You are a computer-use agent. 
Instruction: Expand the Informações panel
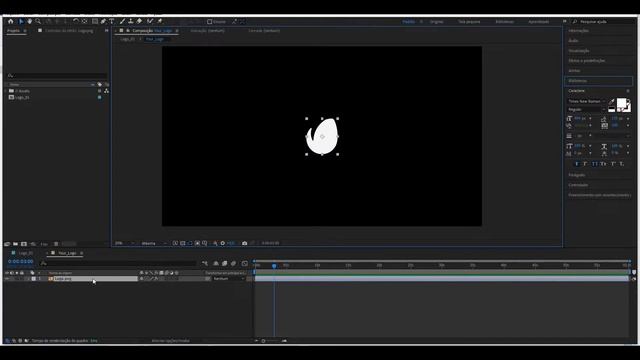[579, 31]
